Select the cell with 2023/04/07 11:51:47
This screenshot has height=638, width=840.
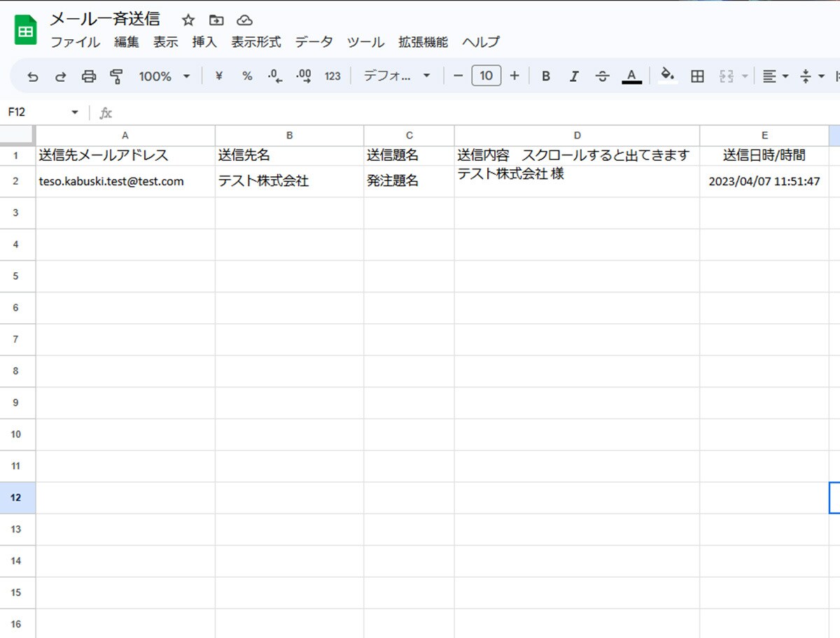(x=764, y=181)
